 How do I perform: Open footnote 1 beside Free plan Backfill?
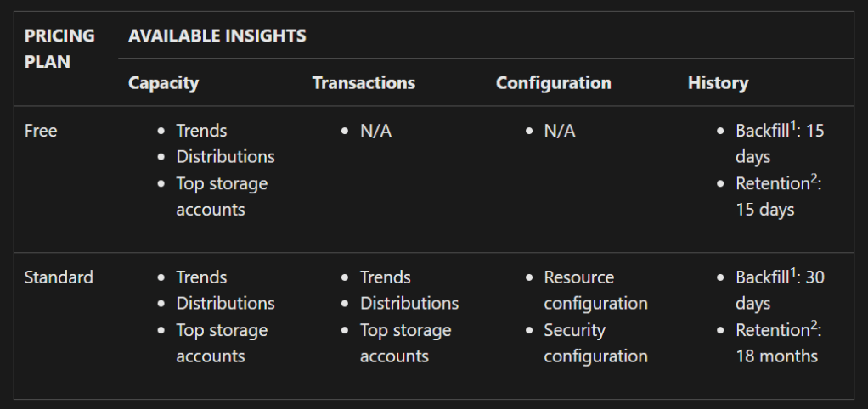(x=793, y=126)
